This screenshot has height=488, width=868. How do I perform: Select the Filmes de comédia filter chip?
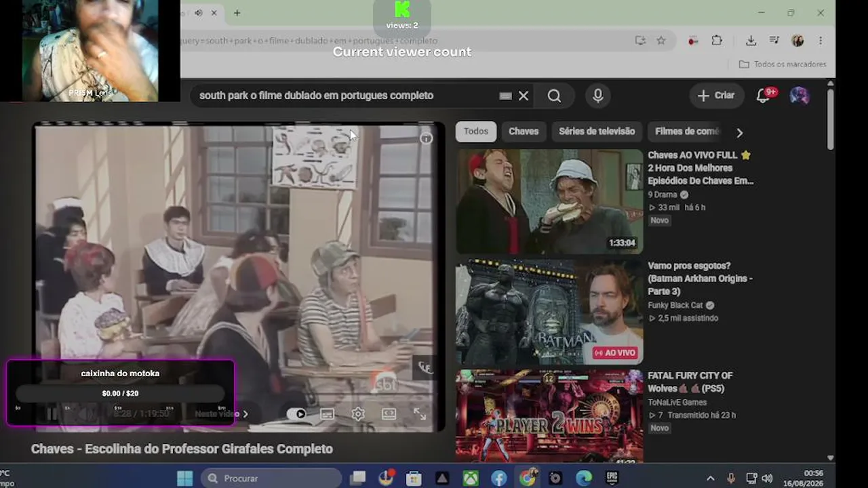(687, 131)
